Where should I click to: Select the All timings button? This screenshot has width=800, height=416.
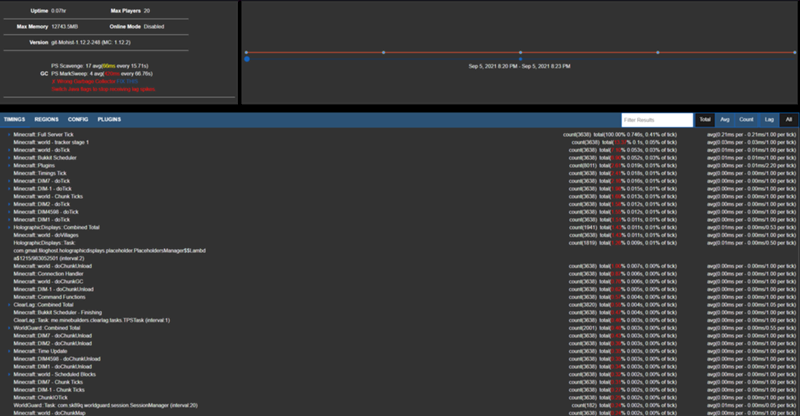[x=788, y=119]
